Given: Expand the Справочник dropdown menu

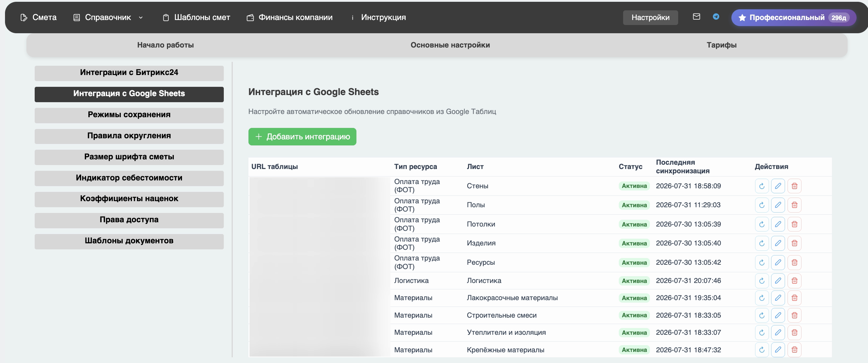Looking at the screenshot, I should [108, 18].
